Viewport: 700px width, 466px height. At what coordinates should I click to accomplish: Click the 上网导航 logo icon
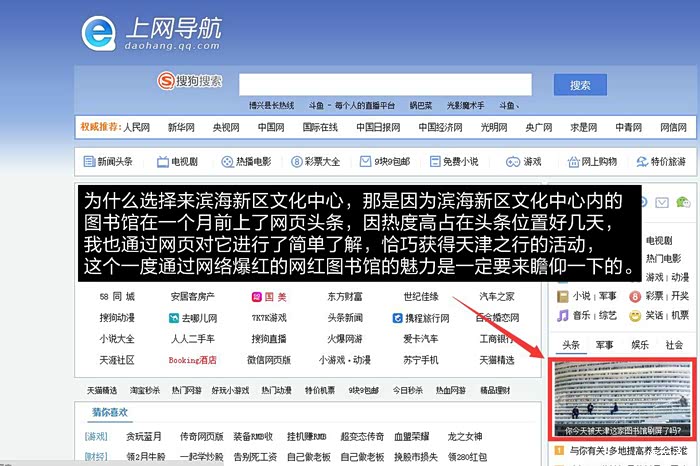coord(99,33)
